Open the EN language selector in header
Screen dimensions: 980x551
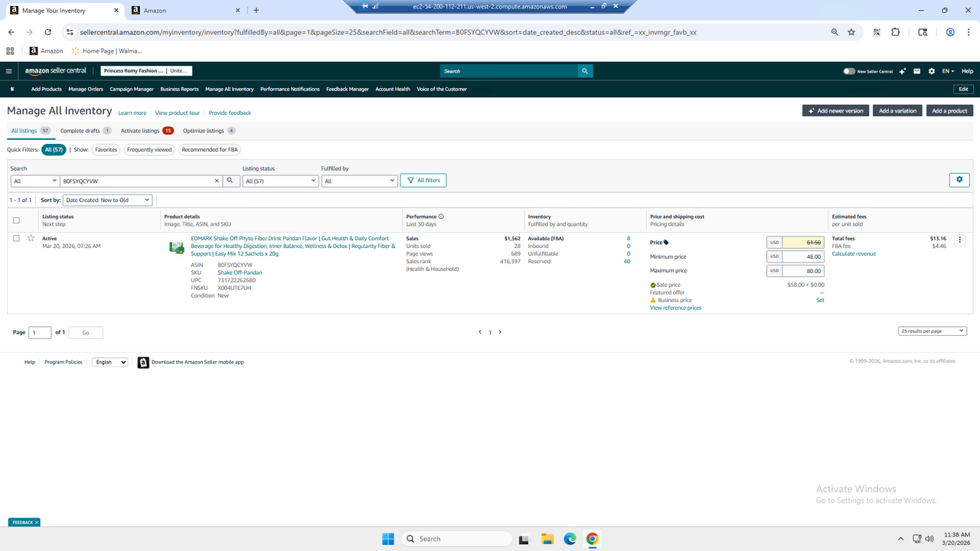[x=948, y=71]
